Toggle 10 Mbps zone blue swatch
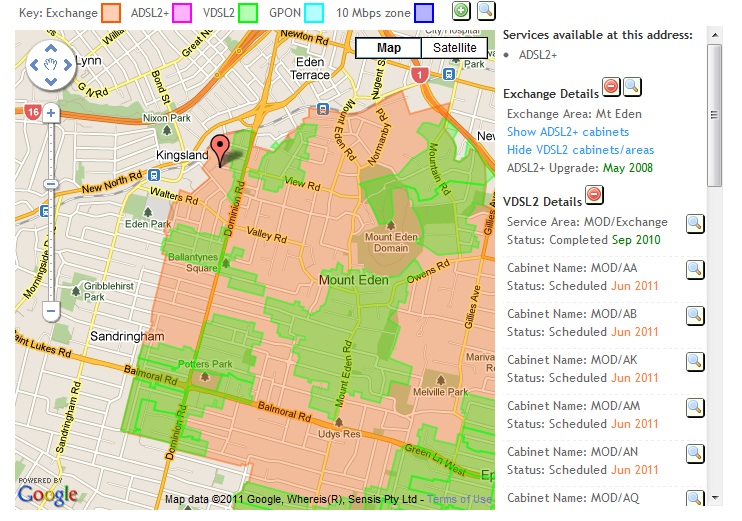This screenshot has height=521, width=742. click(424, 13)
